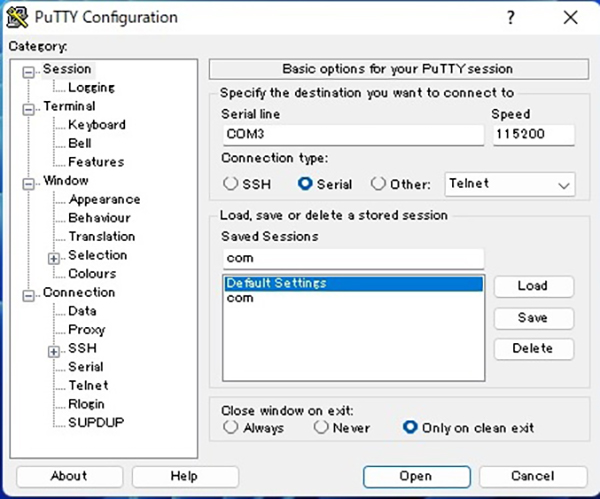Expand the Selection tree node
Viewport: 600px width, 499px height.
coord(55,256)
